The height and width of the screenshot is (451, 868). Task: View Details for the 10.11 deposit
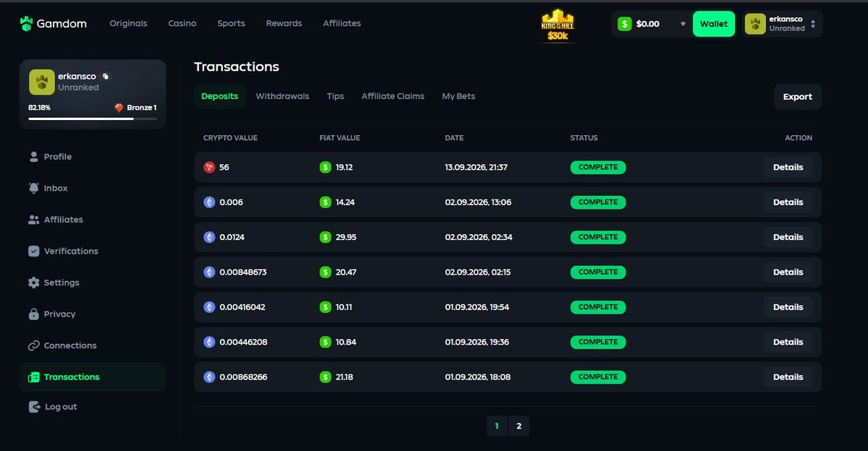tap(788, 307)
